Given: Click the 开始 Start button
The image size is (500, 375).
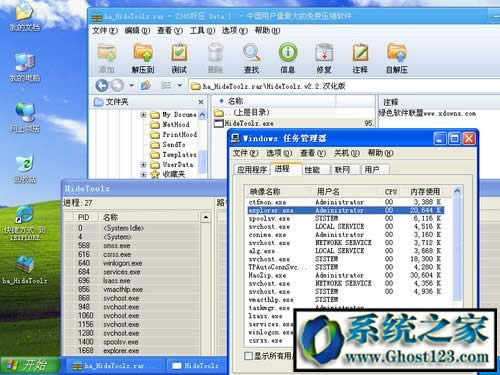Looking at the screenshot, I should pos(30,365).
